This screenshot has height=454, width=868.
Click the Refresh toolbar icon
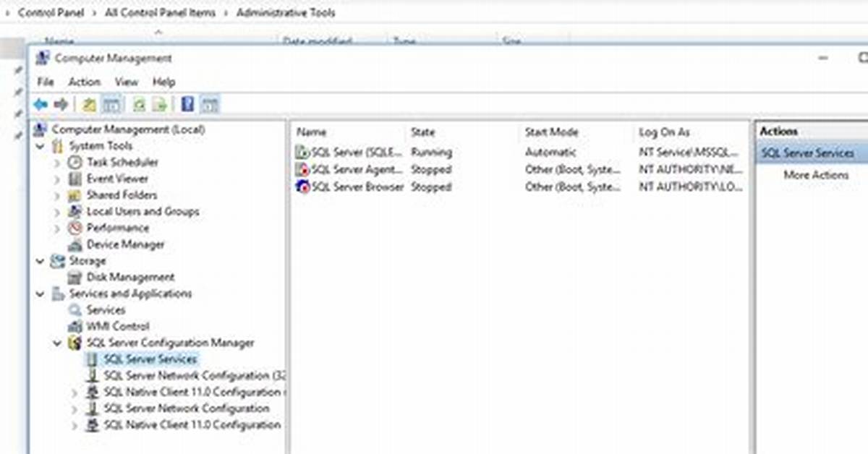139,105
